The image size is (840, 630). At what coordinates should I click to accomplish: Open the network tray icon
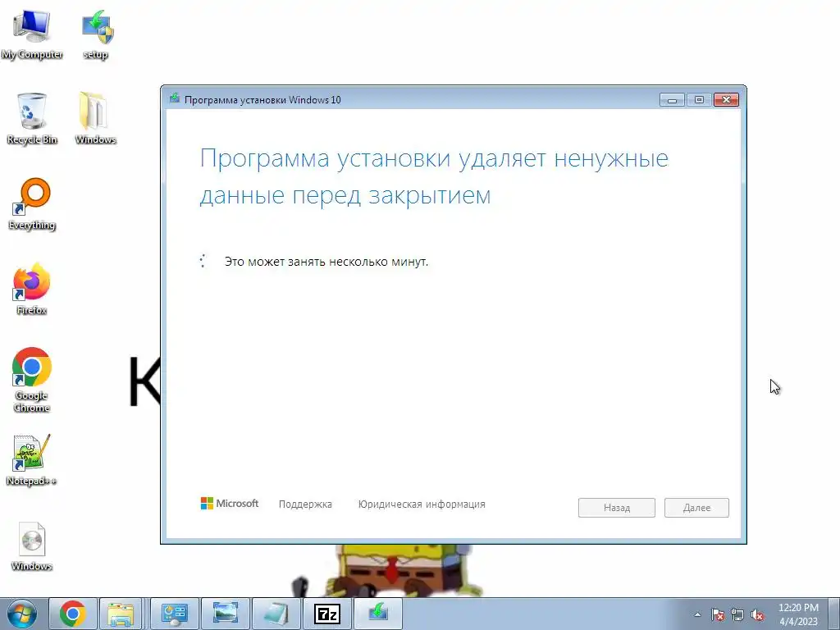(737, 614)
